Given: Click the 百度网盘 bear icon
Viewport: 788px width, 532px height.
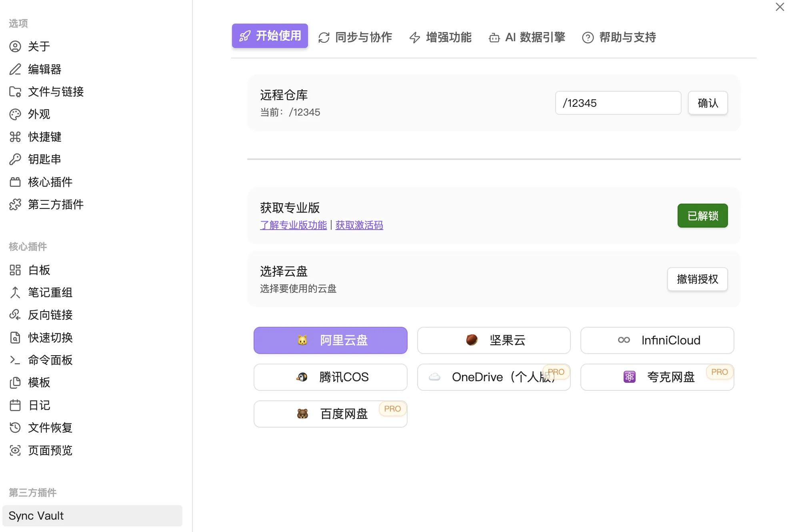Looking at the screenshot, I should click(x=303, y=414).
